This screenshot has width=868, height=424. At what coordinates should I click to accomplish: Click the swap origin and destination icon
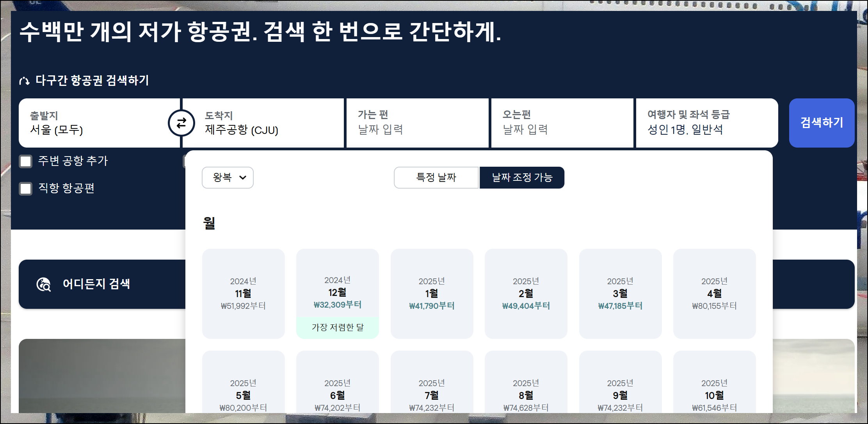[181, 123]
